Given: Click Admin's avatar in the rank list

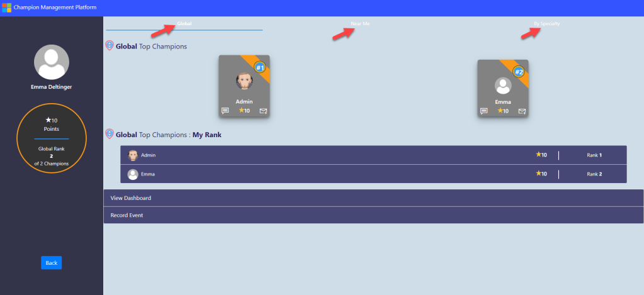Looking at the screenshot, I should coord(133,155).
